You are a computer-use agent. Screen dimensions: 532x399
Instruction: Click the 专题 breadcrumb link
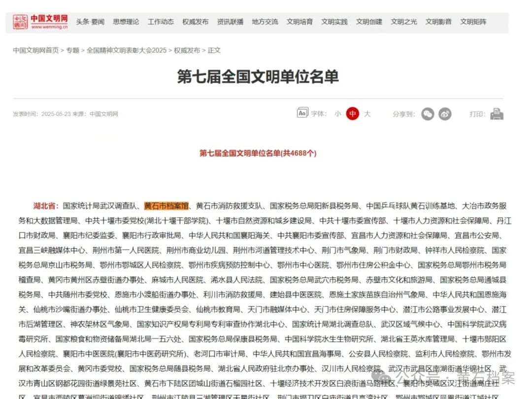pyautogui.click(x=72, y=50)
